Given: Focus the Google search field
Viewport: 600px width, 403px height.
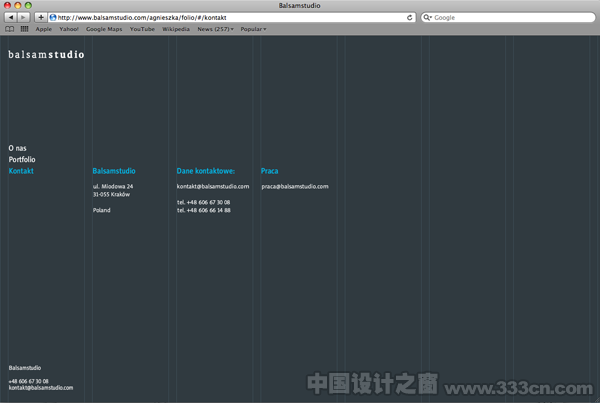Looking at the screenshot, I should [x=508, y=18].
